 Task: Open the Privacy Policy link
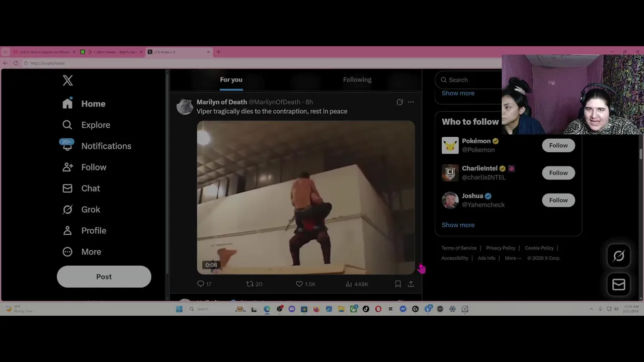pyautogui.click(x=501, y=248)
